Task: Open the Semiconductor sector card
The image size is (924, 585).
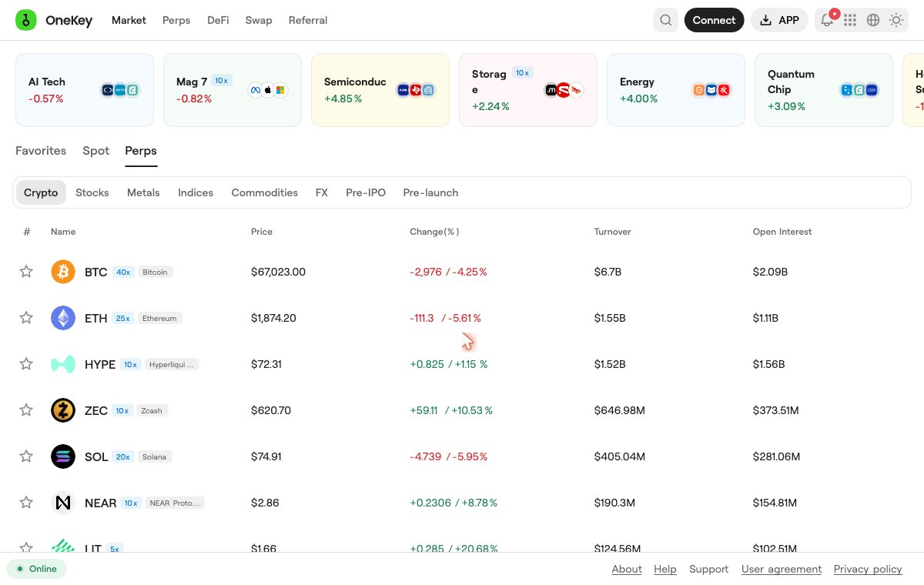Action: click(380, 90)
